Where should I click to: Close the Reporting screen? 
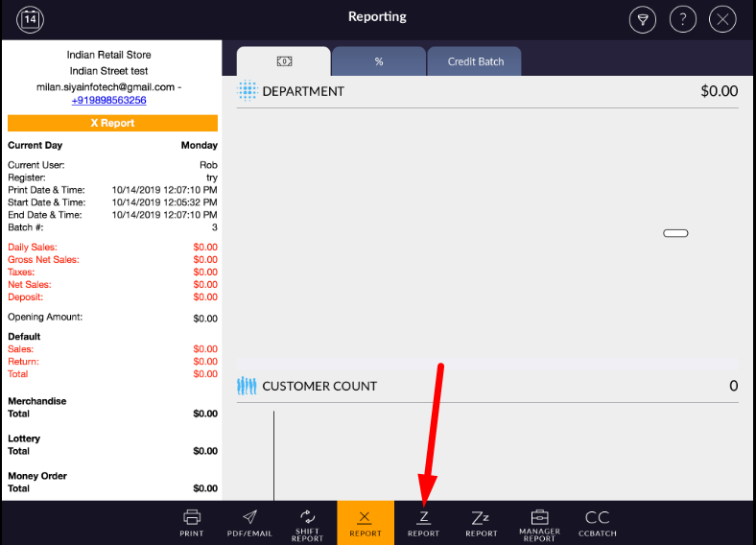pos(722,19)
